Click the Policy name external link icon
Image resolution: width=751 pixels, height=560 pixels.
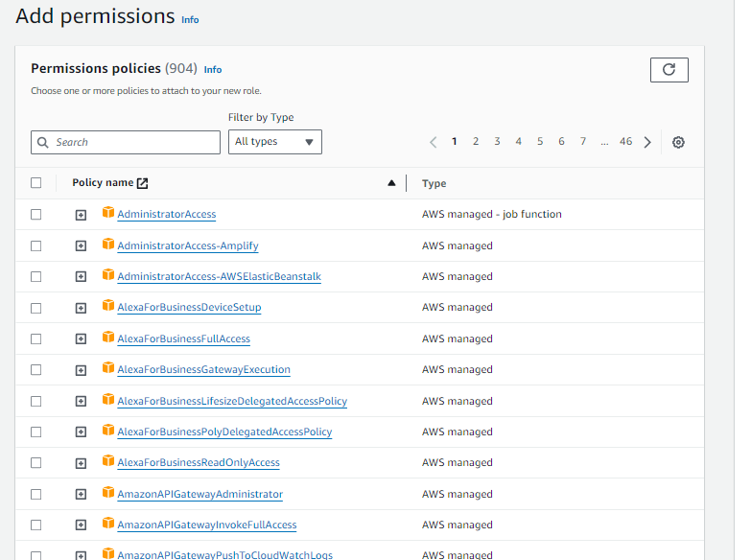[143, 183]
